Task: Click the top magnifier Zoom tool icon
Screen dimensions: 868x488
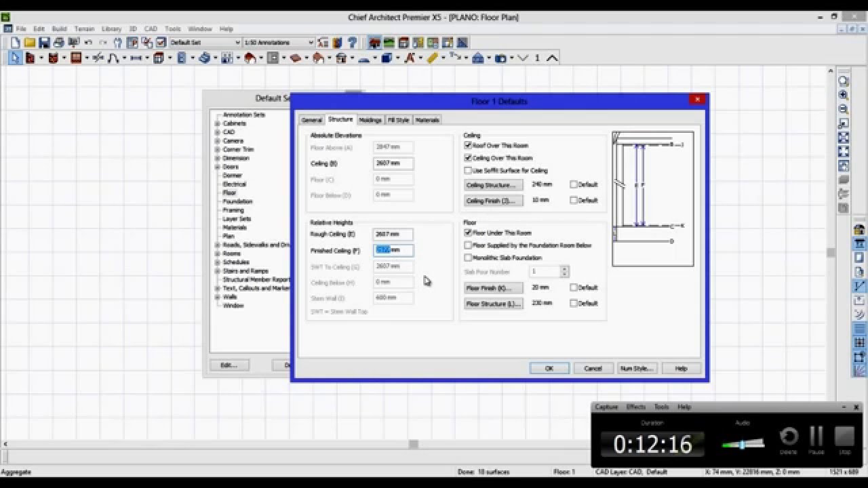Action: [844, 81]
